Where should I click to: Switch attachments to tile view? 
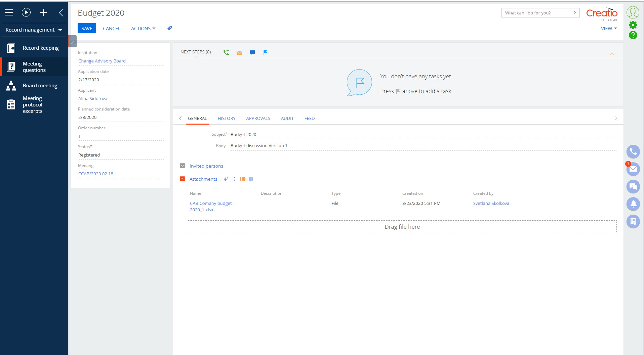(x=251, y=179)
